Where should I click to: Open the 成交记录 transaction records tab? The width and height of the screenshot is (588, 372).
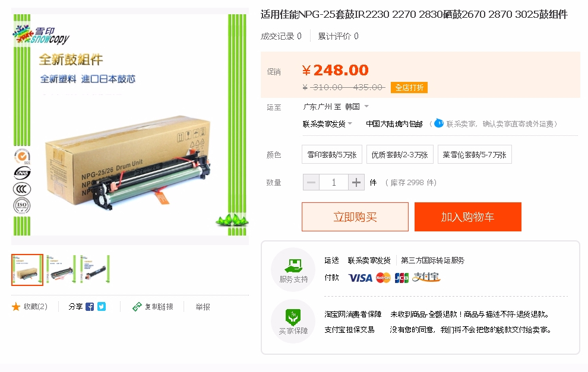(x=282, y=36)
